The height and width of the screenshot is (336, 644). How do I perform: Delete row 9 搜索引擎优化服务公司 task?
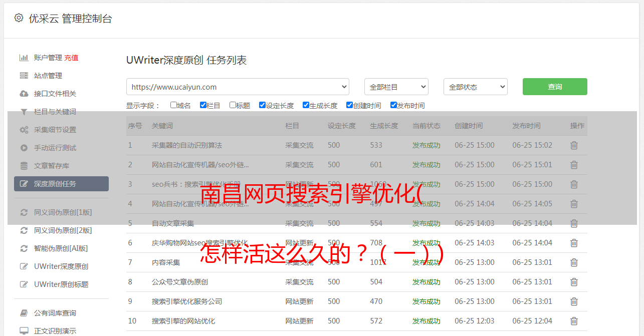[x=574, y=301]
